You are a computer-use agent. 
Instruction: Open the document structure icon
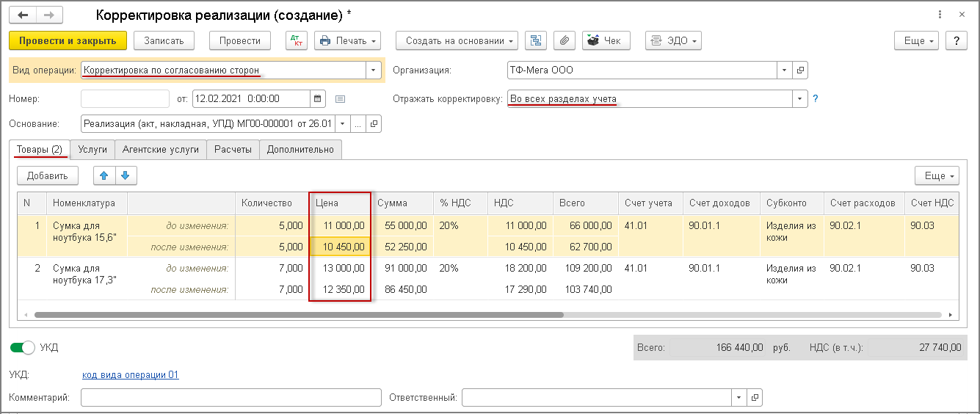click(x=536, y=40)
